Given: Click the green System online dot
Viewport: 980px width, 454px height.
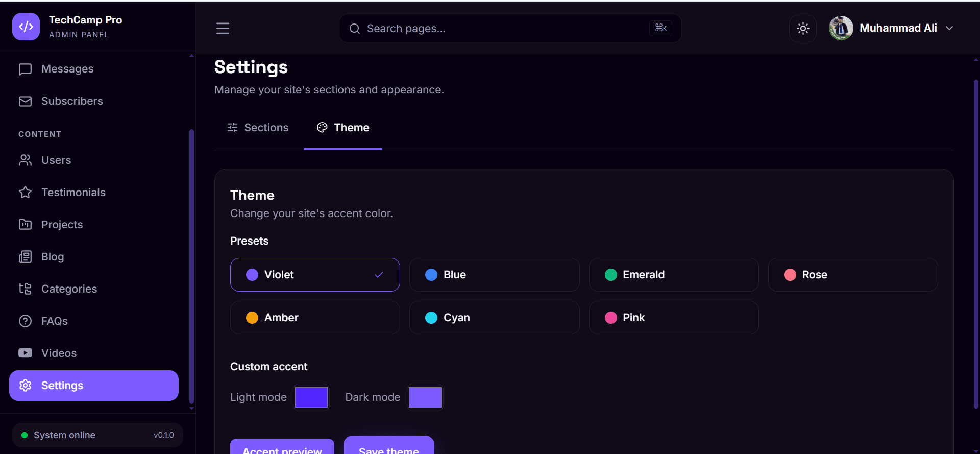Looking at the screenshot, I should pos(24,435).
